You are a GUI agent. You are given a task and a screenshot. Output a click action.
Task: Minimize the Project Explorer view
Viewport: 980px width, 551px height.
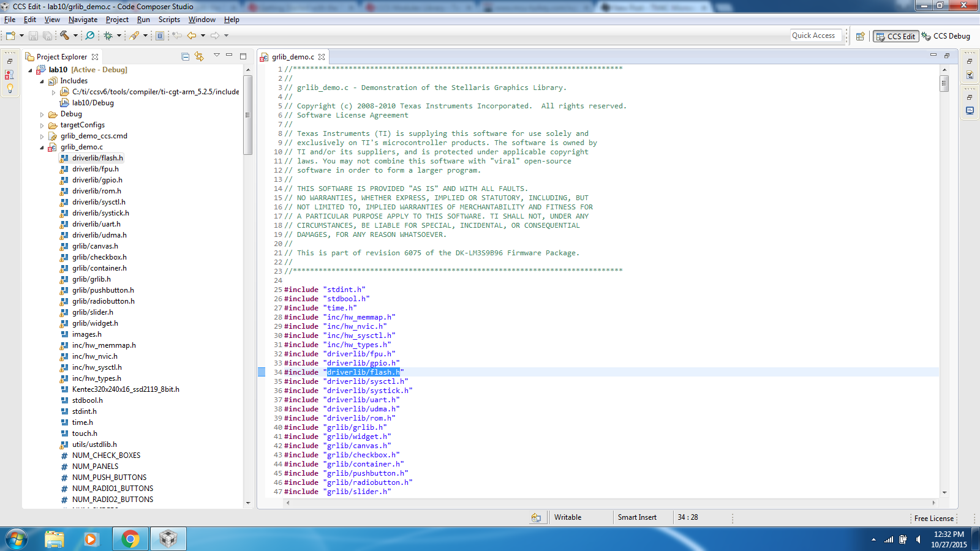pos(229,56)
